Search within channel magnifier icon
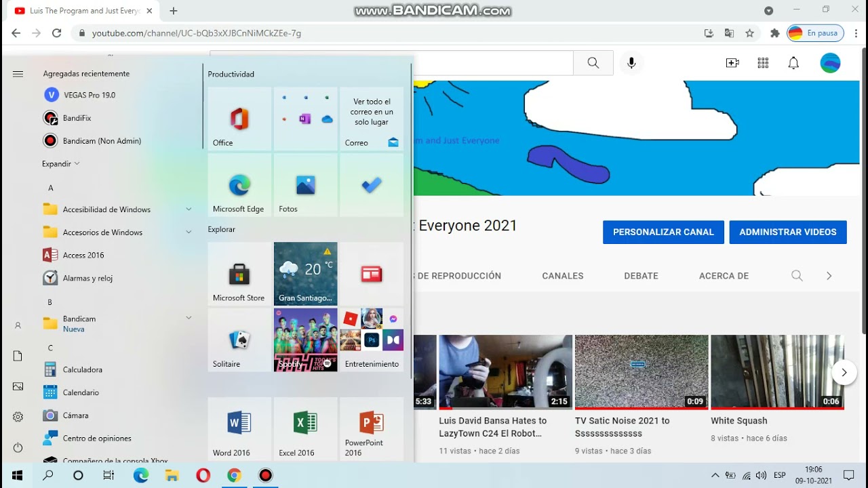The image size is (868, 488). click(x=797, y=276)
